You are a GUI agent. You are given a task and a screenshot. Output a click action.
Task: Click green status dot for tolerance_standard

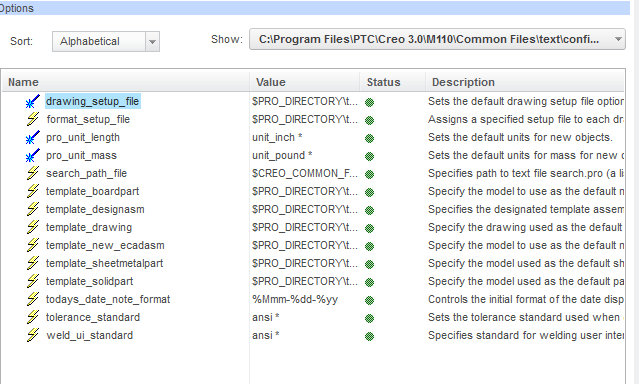[370, 318]
